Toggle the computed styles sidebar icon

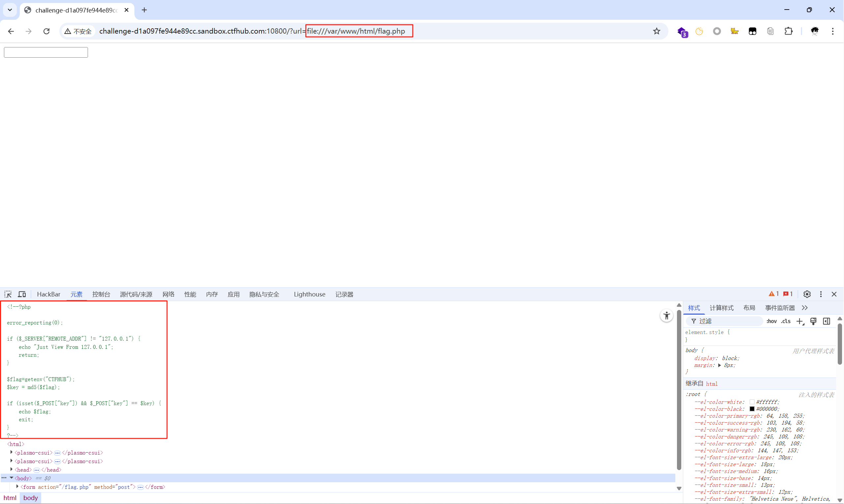click(x=826, y=321)
